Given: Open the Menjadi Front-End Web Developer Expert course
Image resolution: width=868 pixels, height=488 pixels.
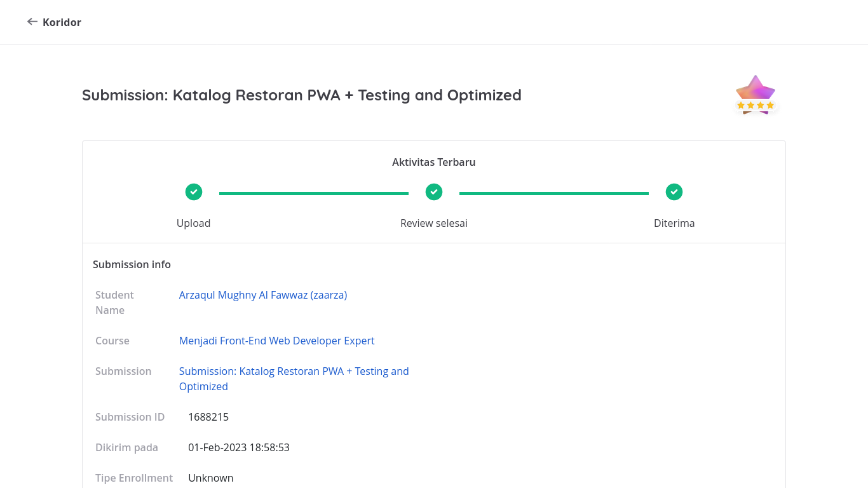Looking at the screenshot, I should click(276, 341).
